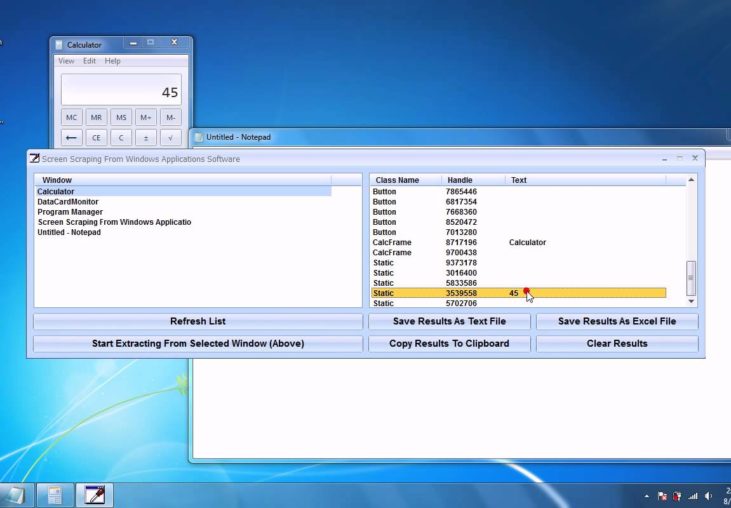Click the volume speaker tray icon
This screenshot has height=508, width=731.
708,496
